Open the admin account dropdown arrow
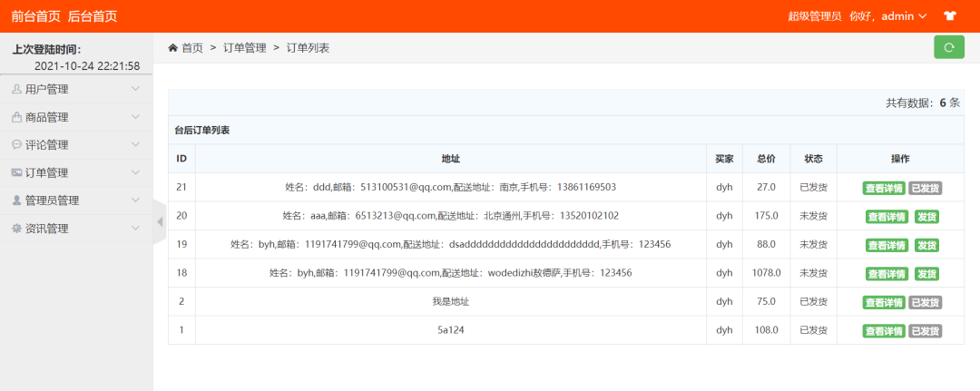This screenshot has width=980, height=391. (923, 17)
